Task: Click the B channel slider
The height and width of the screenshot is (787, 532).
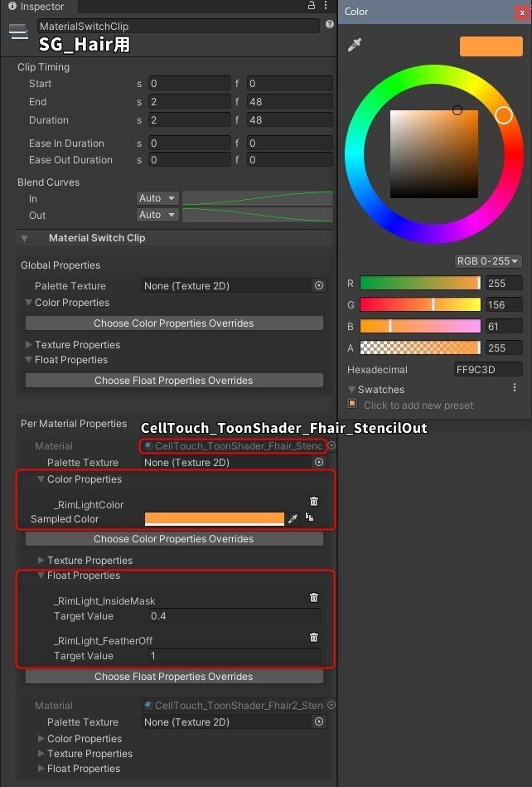Action: [x=420, y=326]
